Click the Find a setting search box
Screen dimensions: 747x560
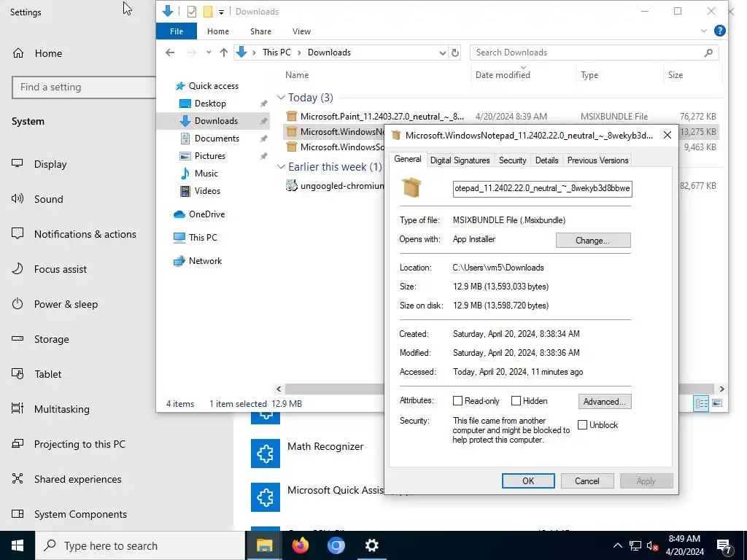point(84,87)
